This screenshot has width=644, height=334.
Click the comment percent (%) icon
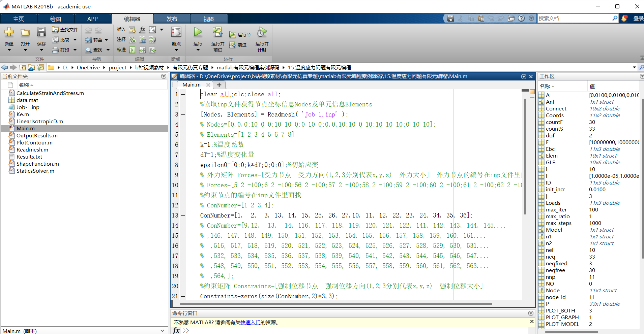point(132,40)
